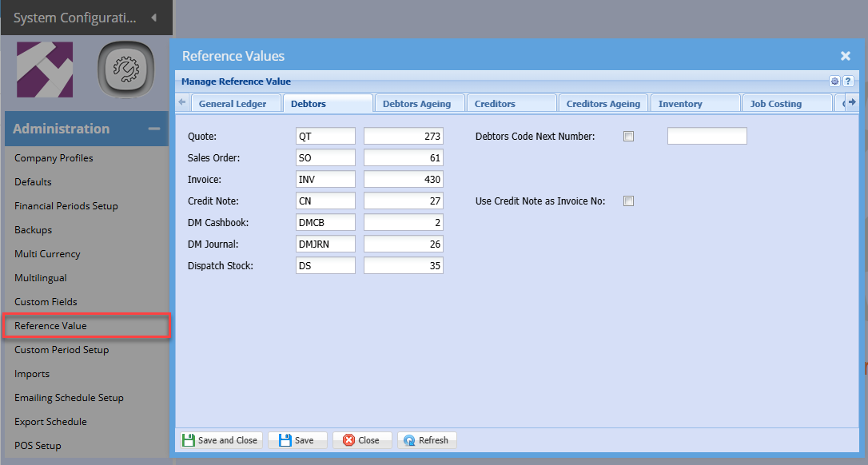
Task: Collapse the System Configuration sidebar panel
Action: [x=153, y=18]
